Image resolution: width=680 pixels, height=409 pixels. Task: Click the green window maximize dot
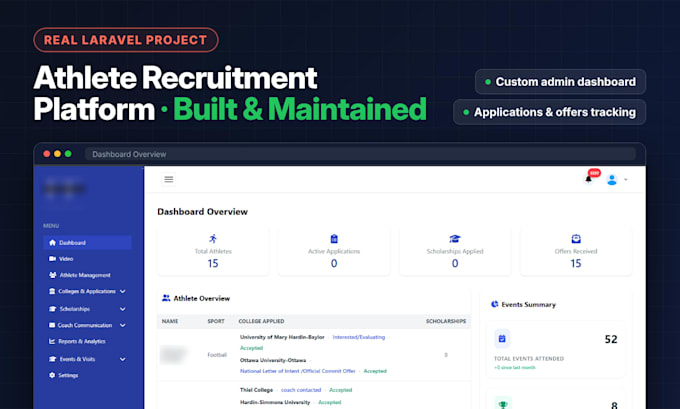[68, 154]
